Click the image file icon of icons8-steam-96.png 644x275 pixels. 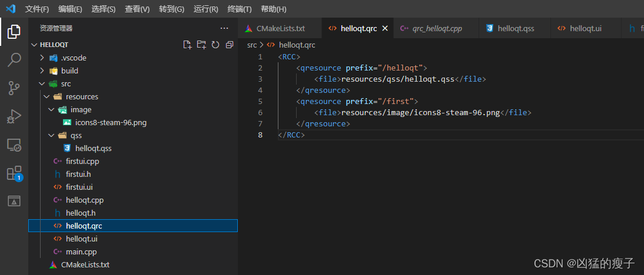(67, 123)
